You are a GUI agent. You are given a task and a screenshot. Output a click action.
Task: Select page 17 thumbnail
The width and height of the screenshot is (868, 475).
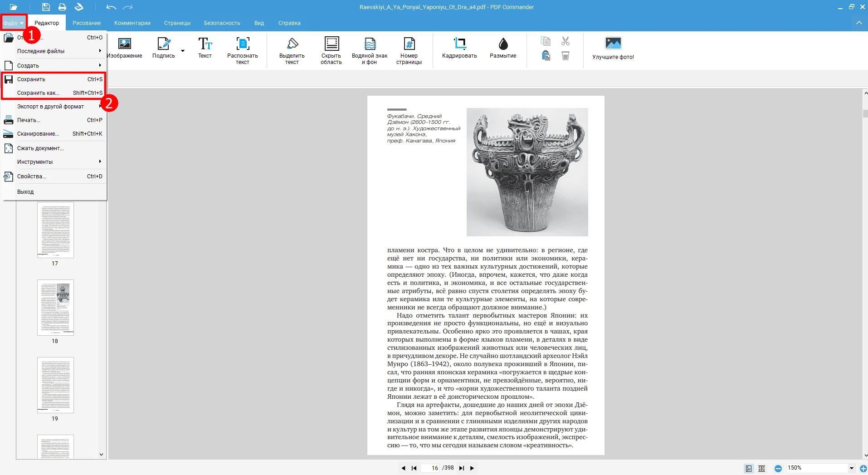55,230
